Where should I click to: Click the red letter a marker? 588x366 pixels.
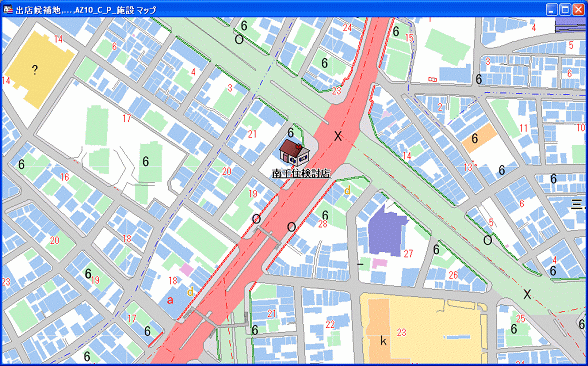point(170,300)
